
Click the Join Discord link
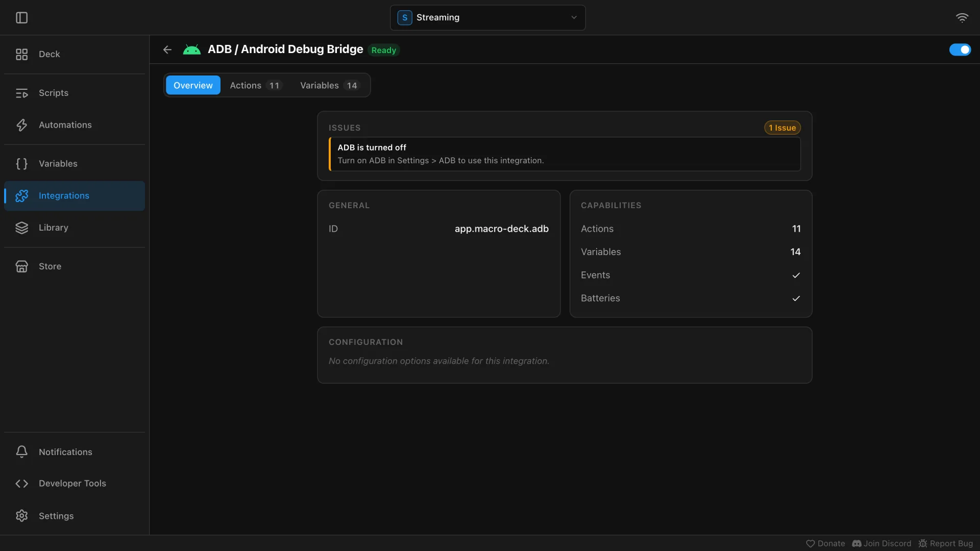tap(881, 544)
